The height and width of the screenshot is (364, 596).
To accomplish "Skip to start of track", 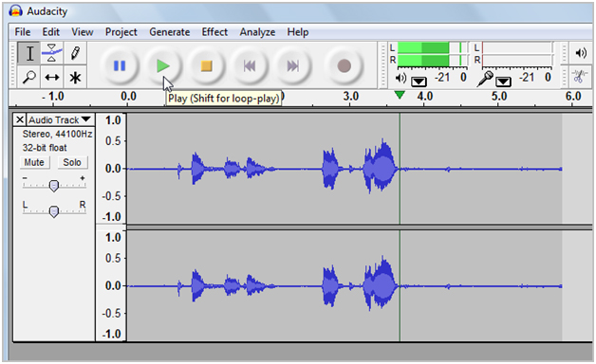I will (x=250, y=66).
